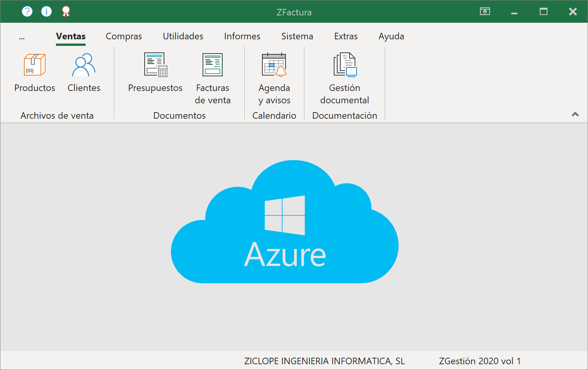This screenshot has width=588, height=370.
Task: Select the Sistema tab
Action: (297, 36)
